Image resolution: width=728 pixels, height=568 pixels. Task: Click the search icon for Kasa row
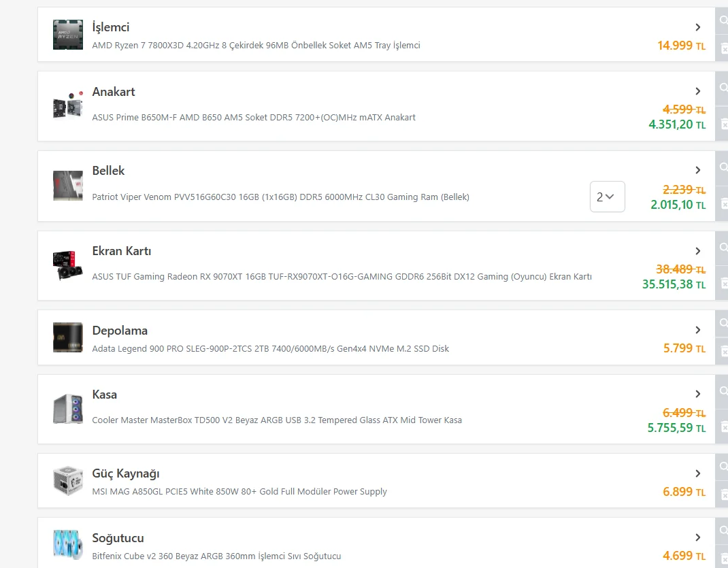(723, 391)
